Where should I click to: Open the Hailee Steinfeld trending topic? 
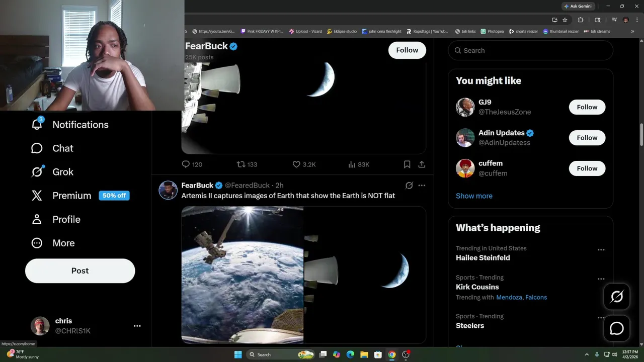(483, 258)
